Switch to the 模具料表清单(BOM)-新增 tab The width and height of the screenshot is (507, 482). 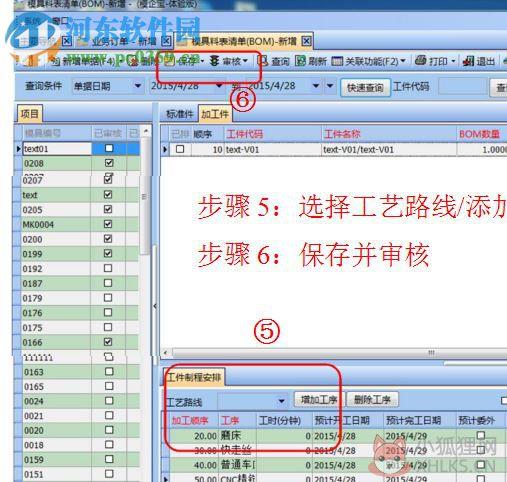click(x=244, y=41)
